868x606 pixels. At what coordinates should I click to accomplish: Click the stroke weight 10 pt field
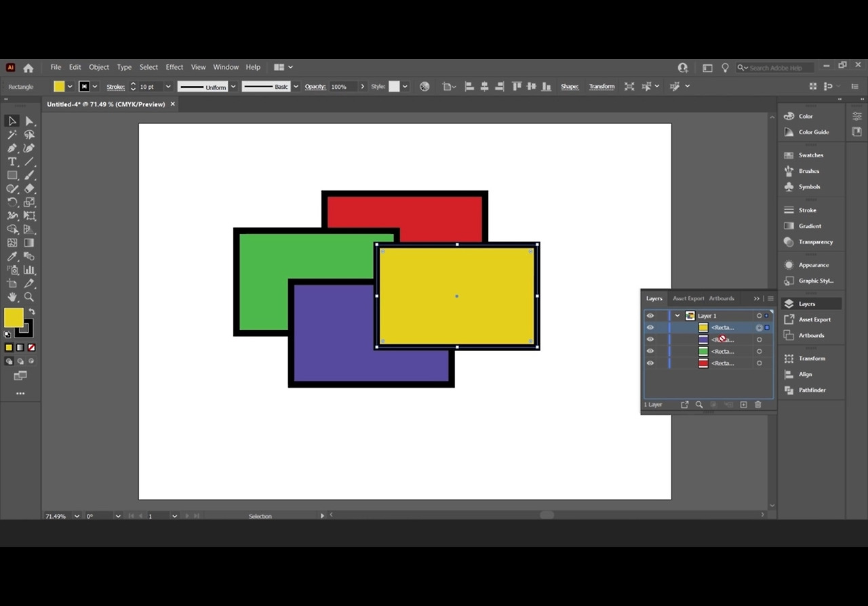pyautogui.click(x=151, y=87)
